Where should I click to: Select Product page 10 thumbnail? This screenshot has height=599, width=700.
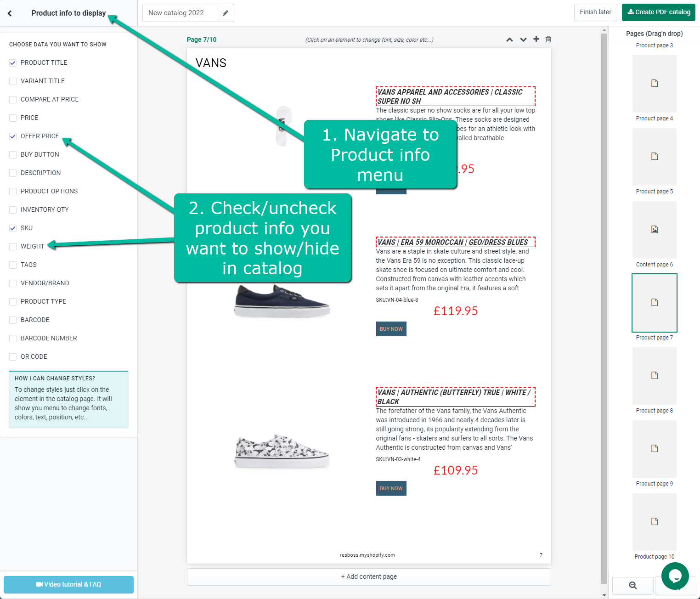coord(655,522)
